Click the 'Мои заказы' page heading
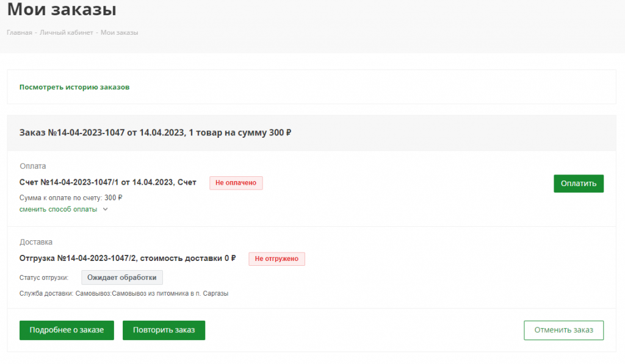Viewport: 625px width, 364px height. 62,10
